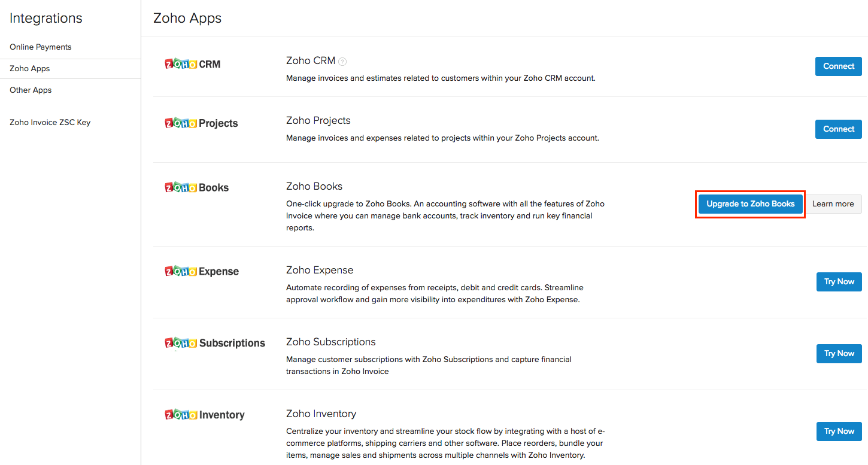Click the Zoho Subscriptions heading text
Viewport: 868px width, 465px height.
point(330,342)
